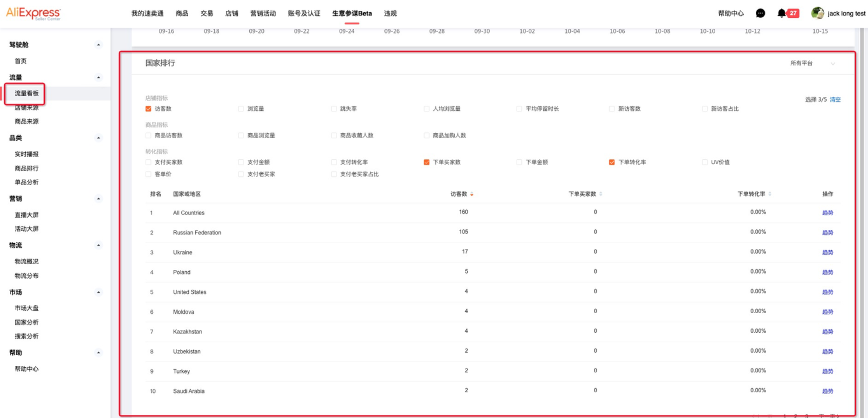
Task: Open the 所有平台 platform dropdown
Action: pyautogui.click(x=812, y=63)
